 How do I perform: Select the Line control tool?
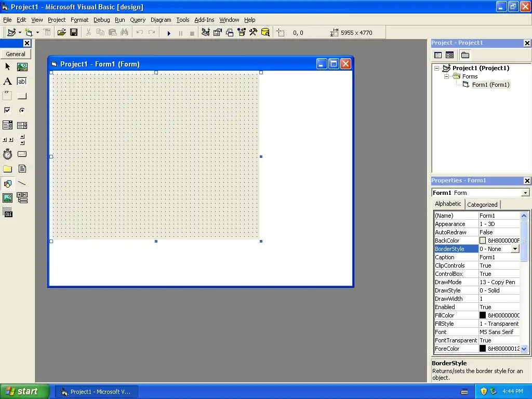[22, 183]
